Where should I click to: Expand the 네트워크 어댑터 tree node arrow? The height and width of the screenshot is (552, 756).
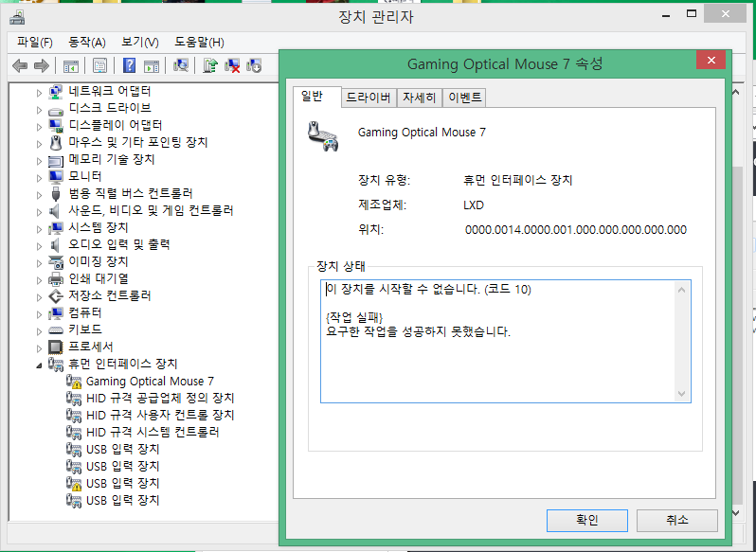40,93
